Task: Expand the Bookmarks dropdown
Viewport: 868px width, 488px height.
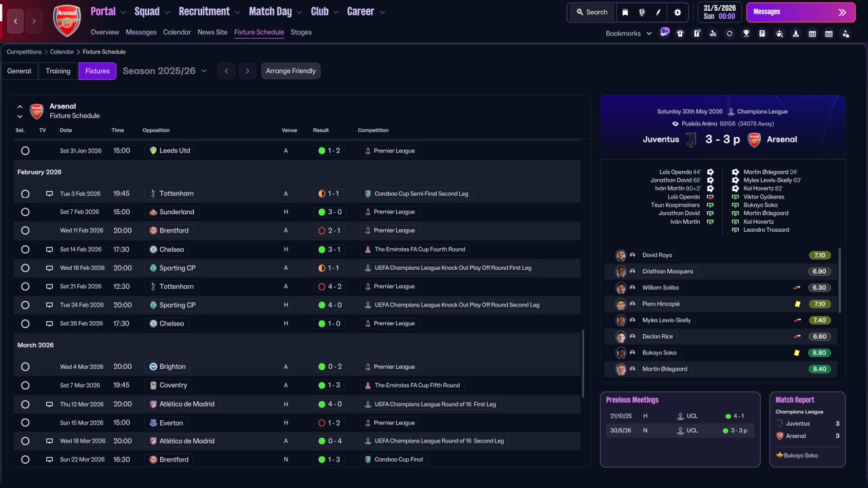Action: coord(649,33)
